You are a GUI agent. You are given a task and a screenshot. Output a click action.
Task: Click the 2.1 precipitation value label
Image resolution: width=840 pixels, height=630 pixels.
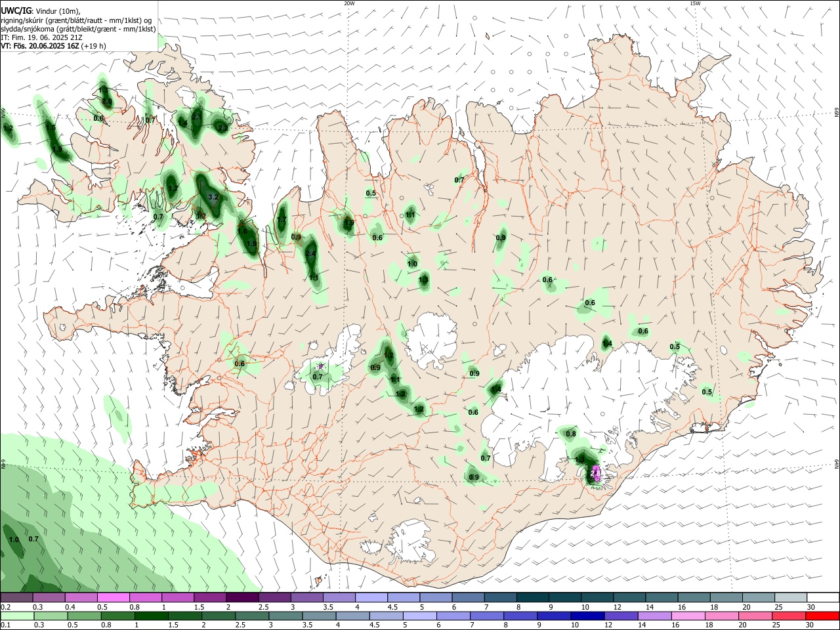tap(196, 117)
